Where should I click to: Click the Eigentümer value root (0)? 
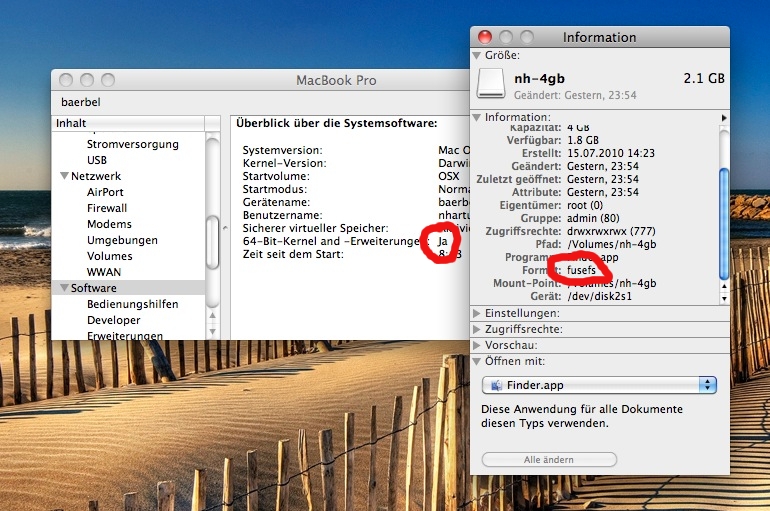point(585,205)
